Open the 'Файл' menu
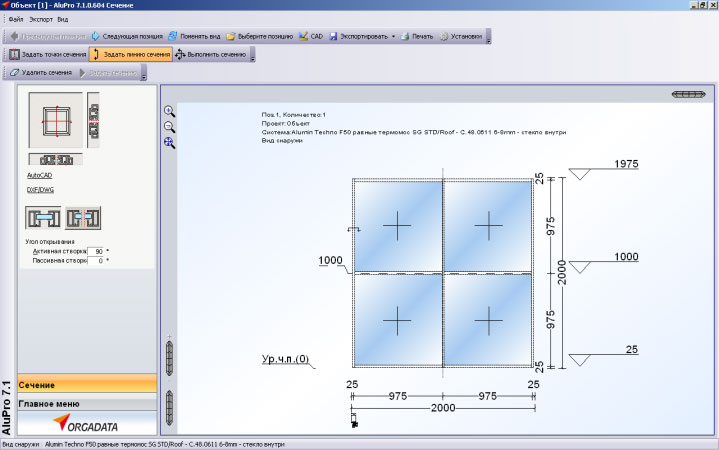The image size is (719, 450). click(15, 19)
